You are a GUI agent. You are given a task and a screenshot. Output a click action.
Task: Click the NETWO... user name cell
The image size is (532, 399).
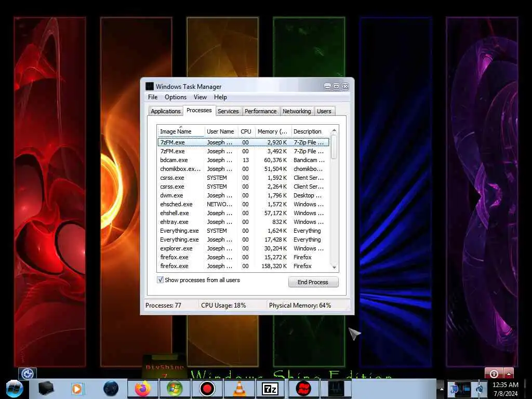tap(220, 204)
